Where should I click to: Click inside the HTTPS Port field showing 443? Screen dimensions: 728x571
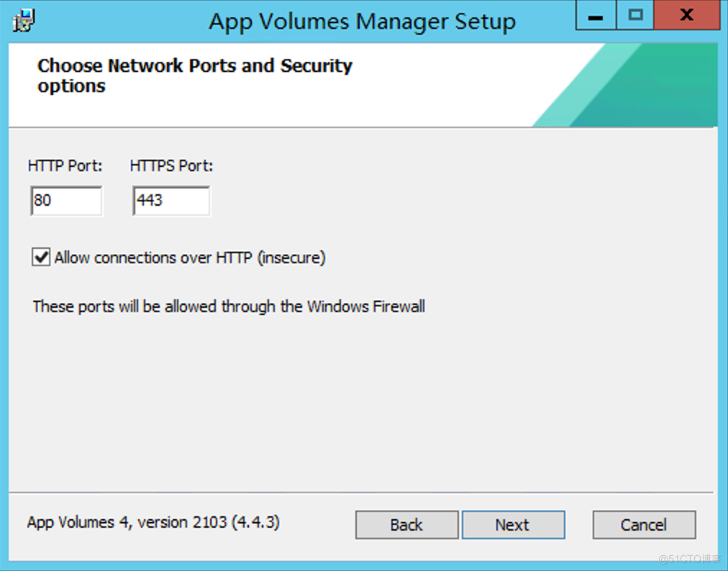(x=170, y=200)
